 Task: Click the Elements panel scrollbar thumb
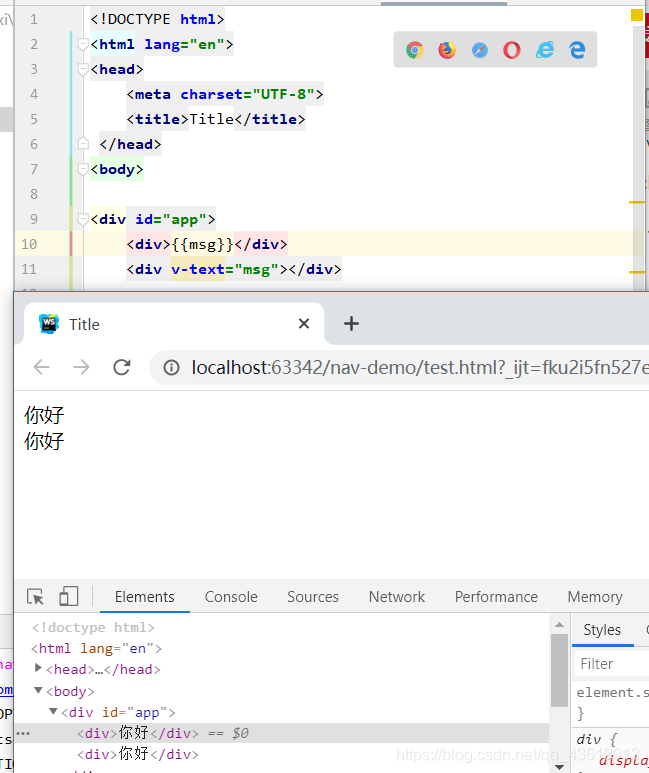coord(559,670)
